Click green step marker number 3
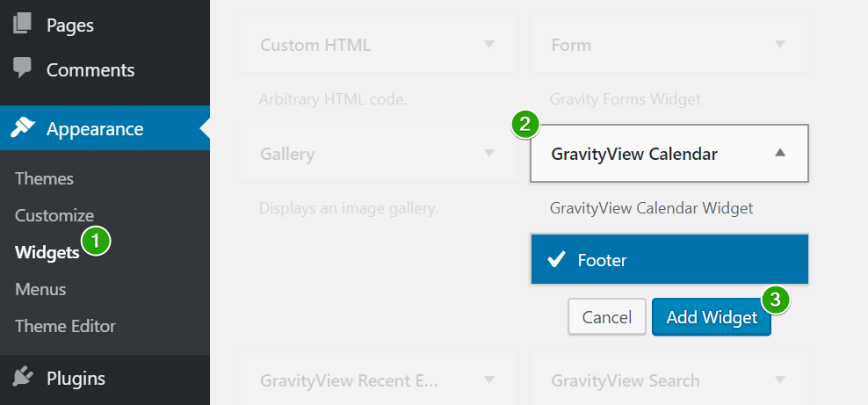The height and width of the screenshot is (405, 868). (776, 300)
